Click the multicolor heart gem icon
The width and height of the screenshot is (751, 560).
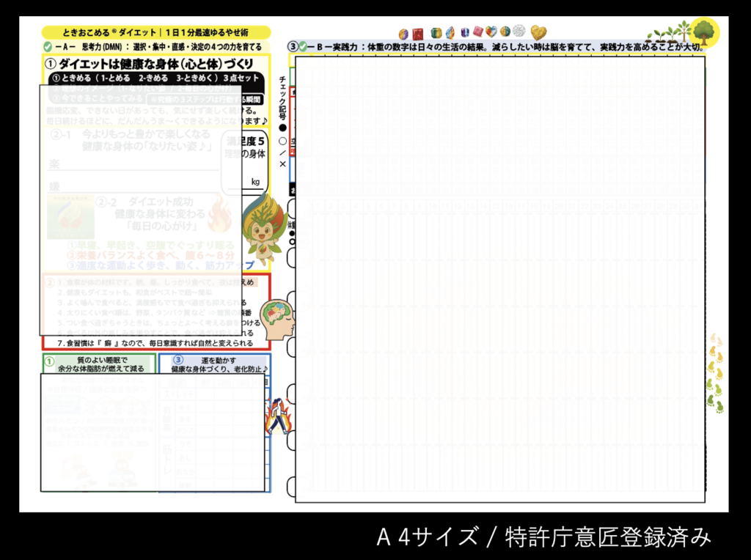(491, 33)
